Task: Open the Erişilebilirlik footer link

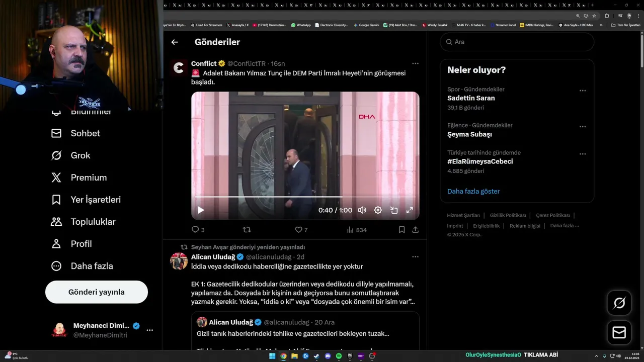Action: [x=487, y=226]
